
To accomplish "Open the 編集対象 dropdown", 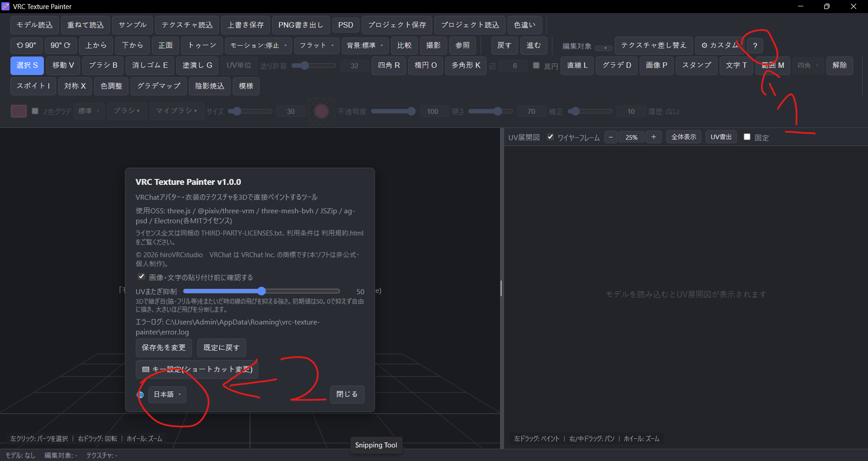I will point(604,47).
